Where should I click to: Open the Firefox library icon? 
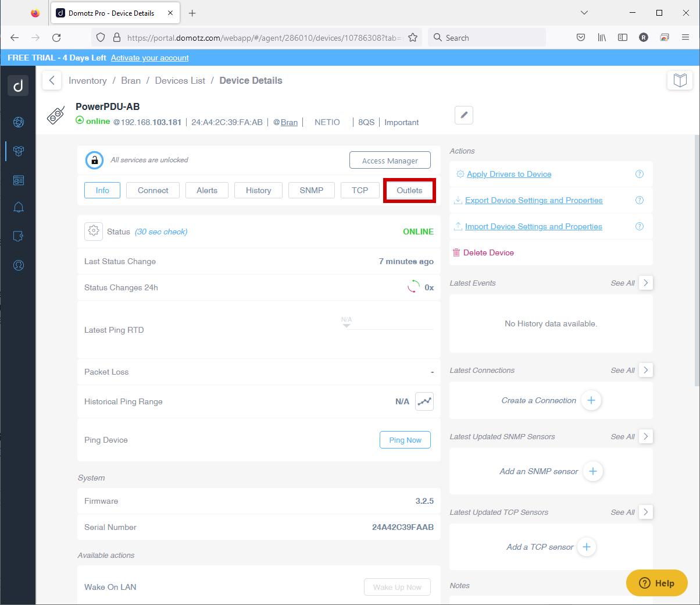pos(602,37)
